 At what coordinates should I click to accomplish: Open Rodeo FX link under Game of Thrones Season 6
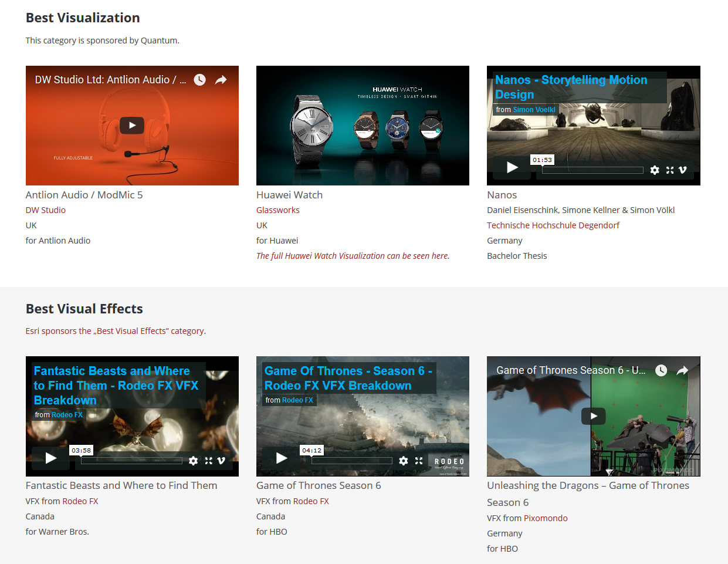coord(311,501)
